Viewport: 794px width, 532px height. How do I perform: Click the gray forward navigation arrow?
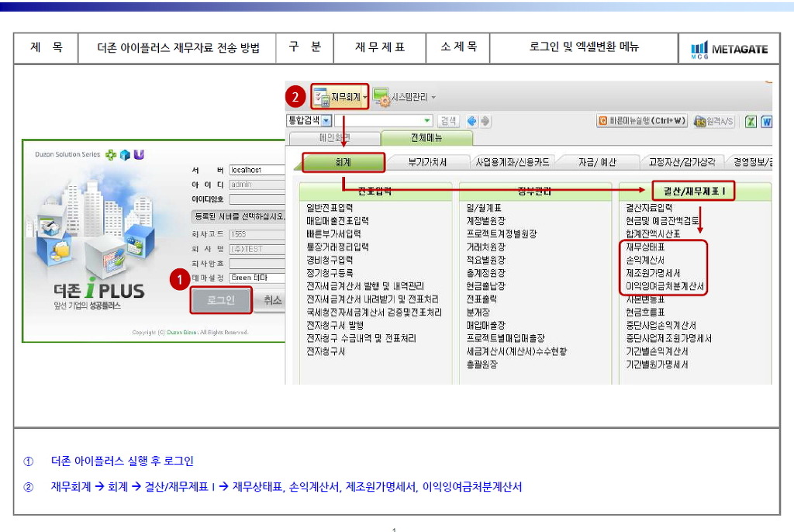(485, 121)
